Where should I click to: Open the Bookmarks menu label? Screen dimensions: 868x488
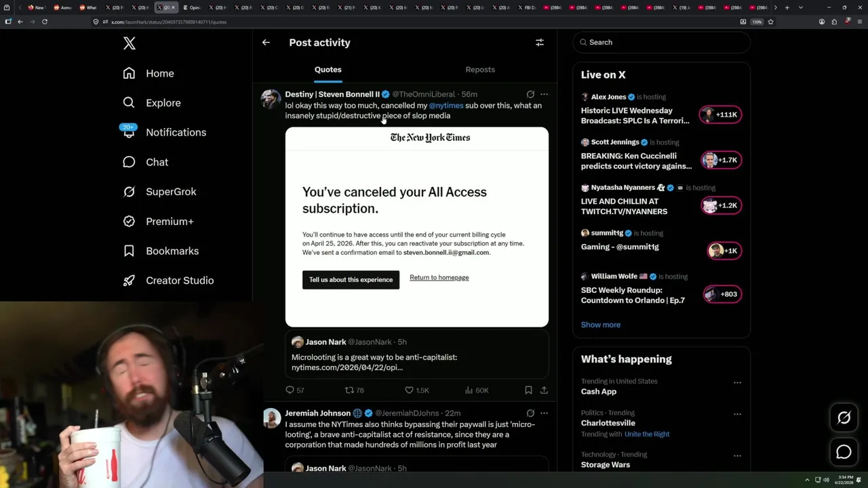tap(172, 251)
